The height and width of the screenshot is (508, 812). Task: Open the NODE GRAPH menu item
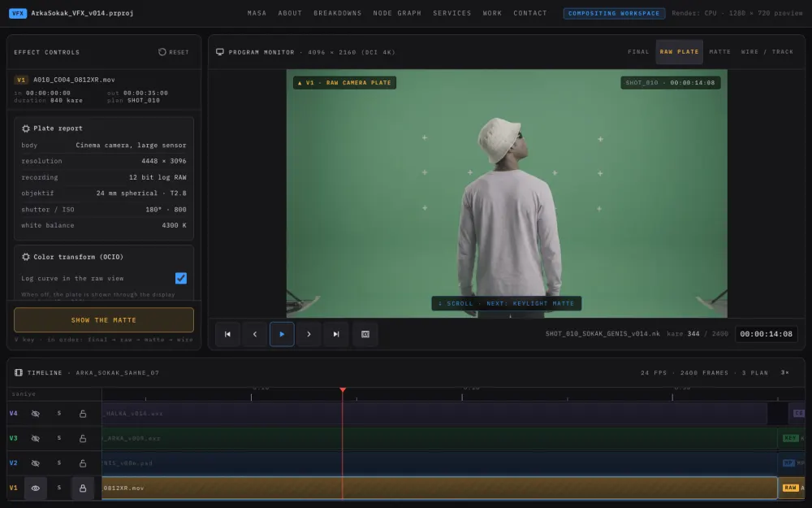[397, 13]
